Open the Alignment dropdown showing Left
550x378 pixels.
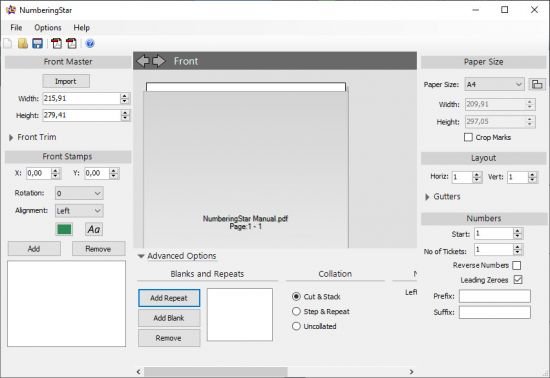pyautogui.click(x=79, y=211)
